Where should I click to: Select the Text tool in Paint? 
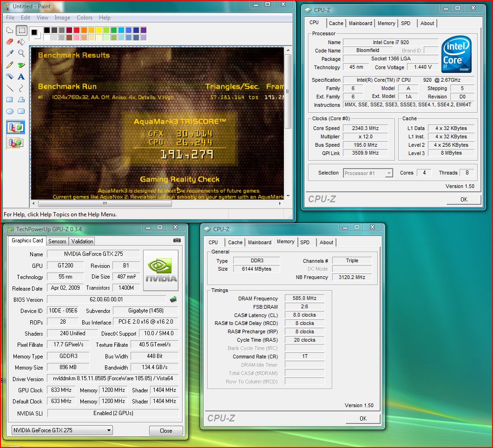pos(21,76)
